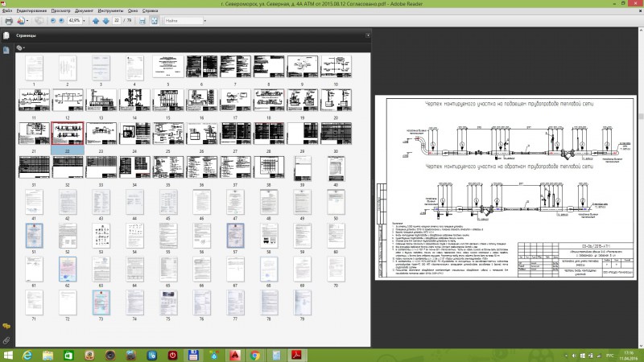Select page 18 thumbnail

click(x=269, y=100)
